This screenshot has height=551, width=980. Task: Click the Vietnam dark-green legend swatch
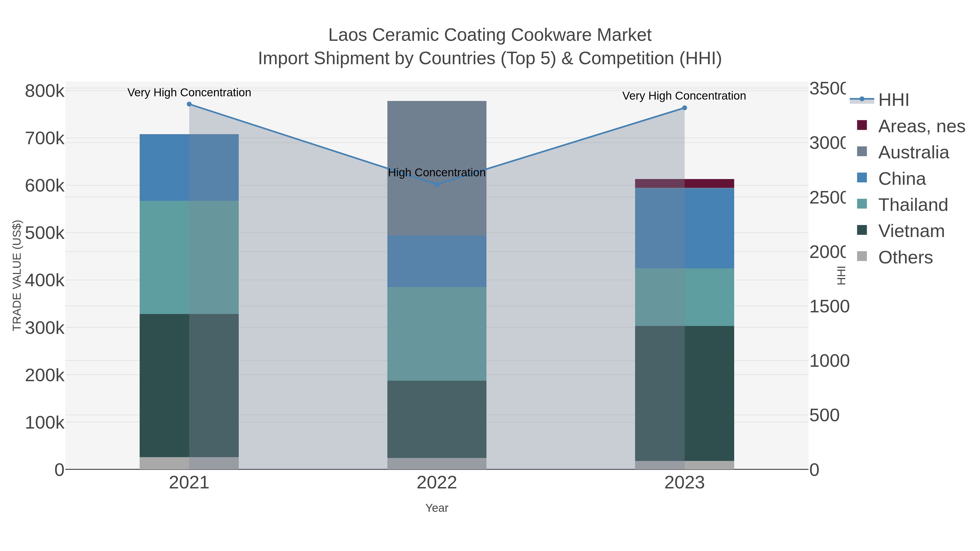[862, 230]
